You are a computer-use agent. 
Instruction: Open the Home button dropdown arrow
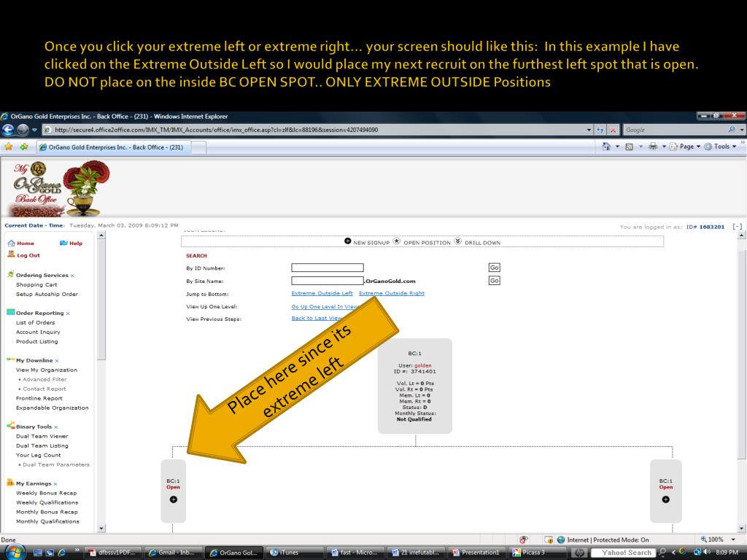617,147
